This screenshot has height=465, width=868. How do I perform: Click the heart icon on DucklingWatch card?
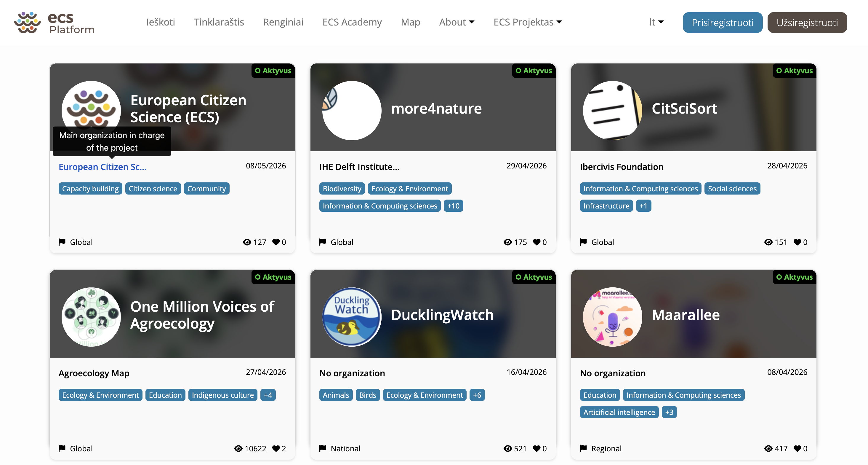coord(537,448)
